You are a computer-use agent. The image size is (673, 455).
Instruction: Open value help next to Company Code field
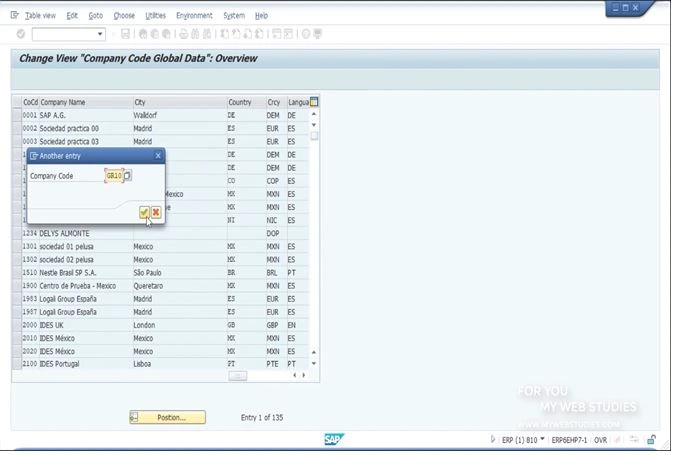click(x=127, y=176)
